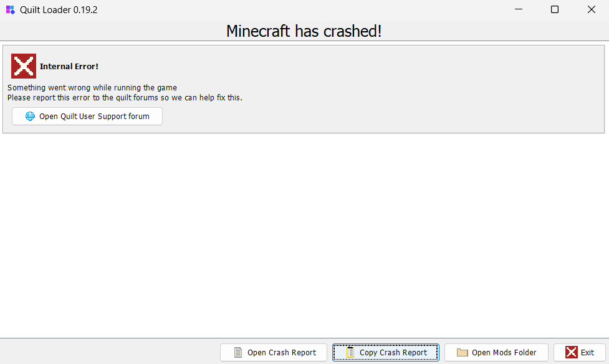
Task: Minimize the Quilt Loader window
Action: click(519, 9)
